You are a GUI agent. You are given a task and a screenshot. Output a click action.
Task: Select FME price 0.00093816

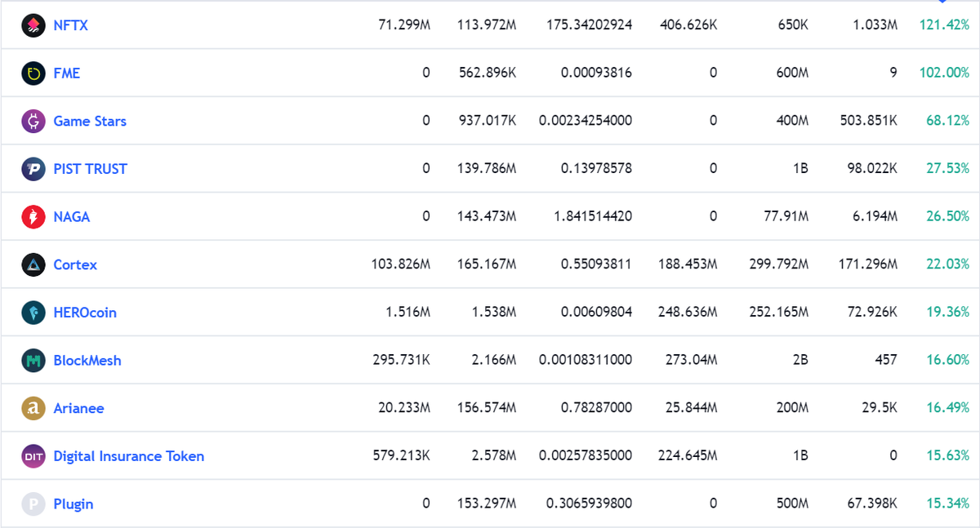coord(596,73)
